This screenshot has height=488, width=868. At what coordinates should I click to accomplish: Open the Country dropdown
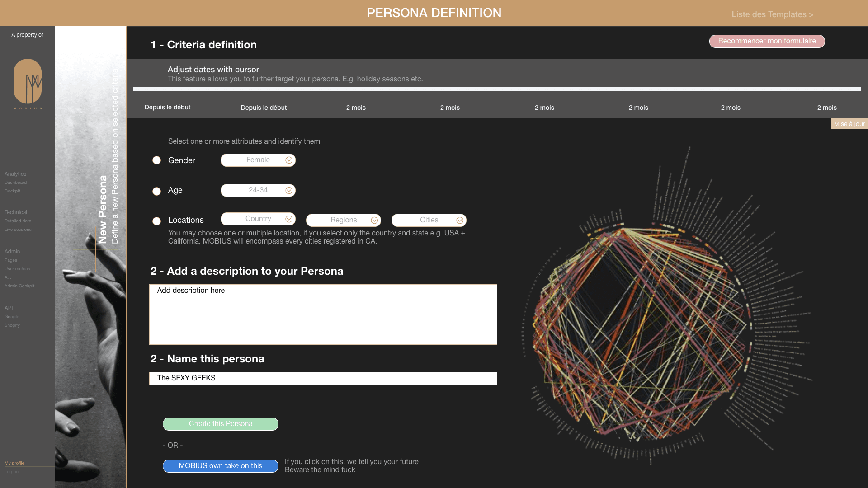258,219
